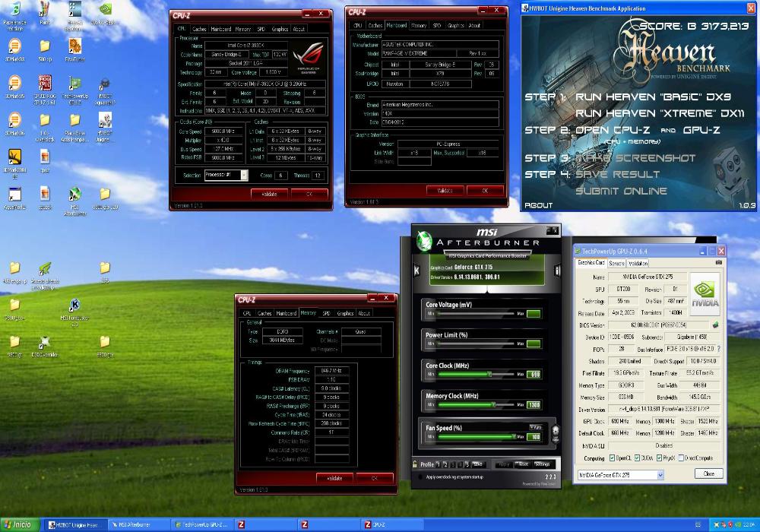Click RUN HEAVEN "BASIC" DX9 in the HWBOT app

[653, 97]
